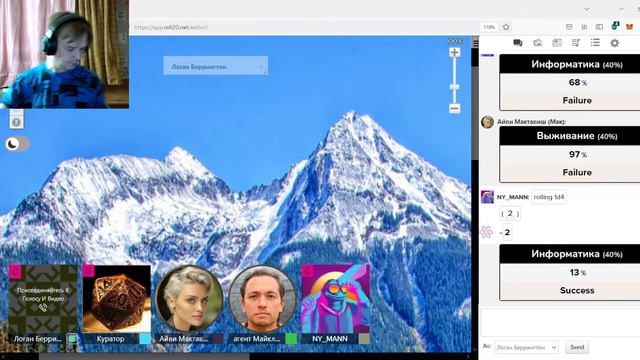The width and height of the screenshot is (640, 360).
Task: Click the phone icon to join voice
Action: pyautogui.click(x=43, y=308)
